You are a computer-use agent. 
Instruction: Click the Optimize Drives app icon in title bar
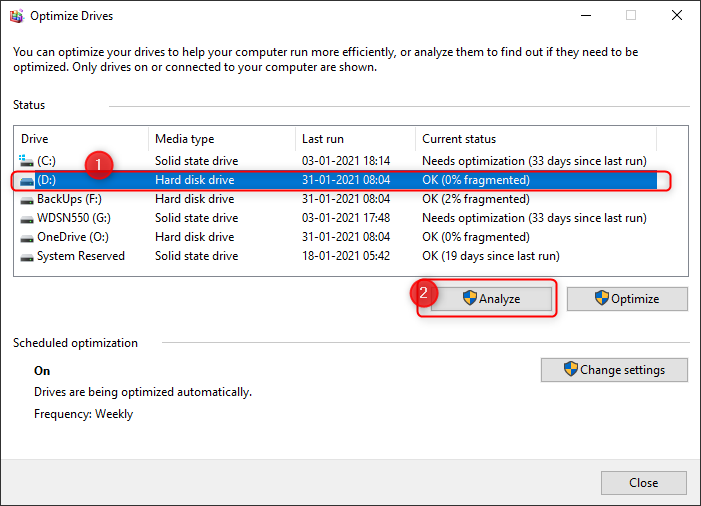(x=17, y=16)
